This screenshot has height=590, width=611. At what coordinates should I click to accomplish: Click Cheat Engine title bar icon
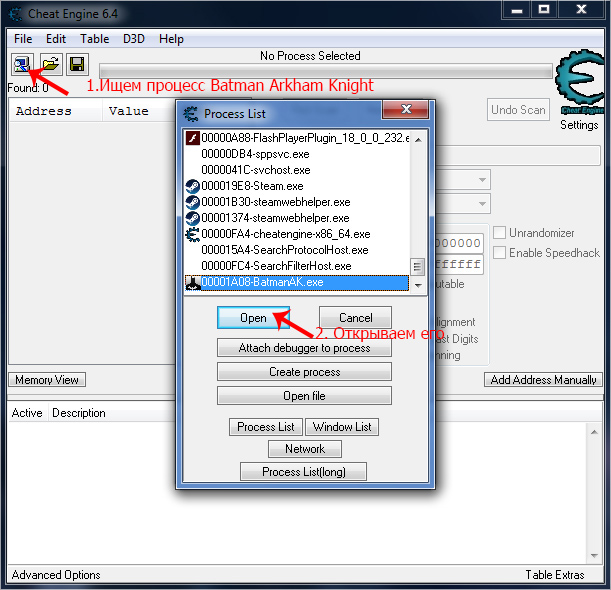16,14
